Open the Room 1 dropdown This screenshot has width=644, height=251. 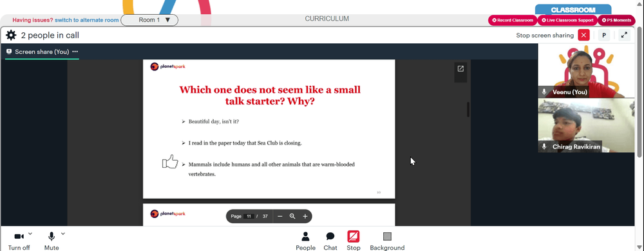[x=149, y=20]
